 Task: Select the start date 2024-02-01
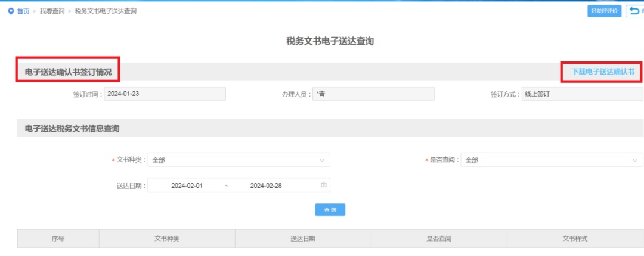click(187, 186)
